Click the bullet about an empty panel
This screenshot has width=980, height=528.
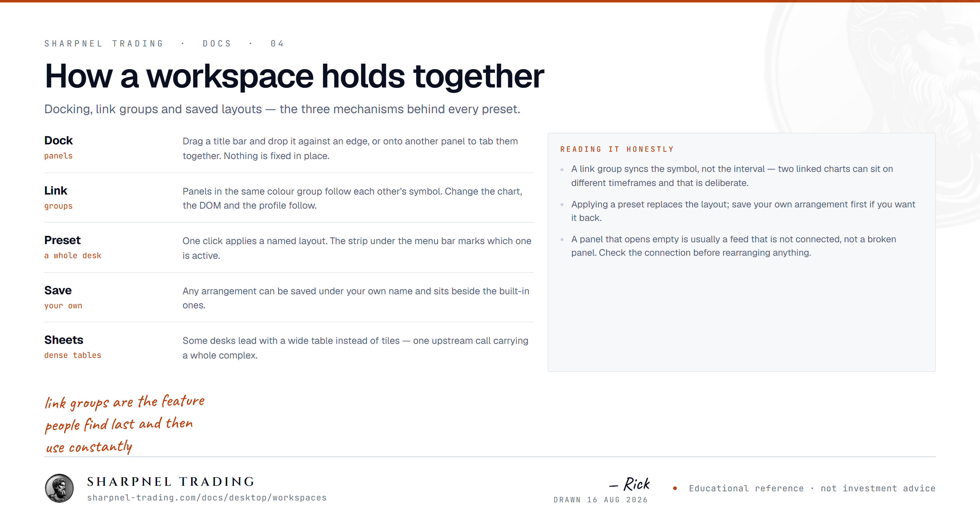pos(733,246)
